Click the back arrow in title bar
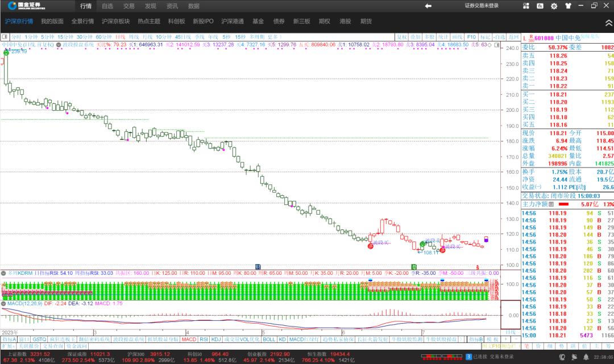This screenshot has height=364, width=614. tap(428, 6)
